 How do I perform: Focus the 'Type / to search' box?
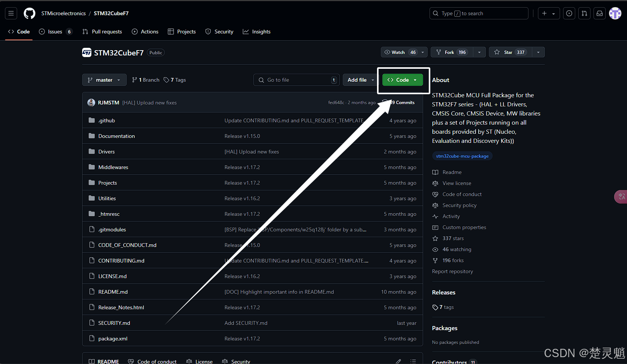tap(479, 13)
